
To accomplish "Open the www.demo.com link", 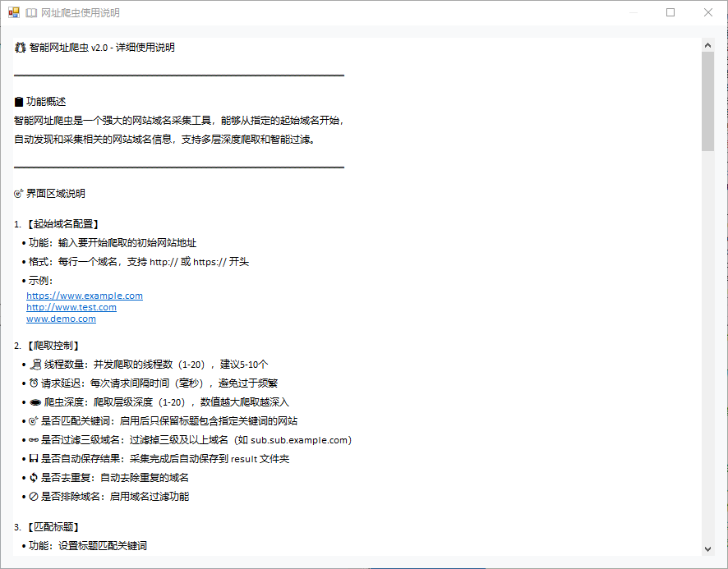I will click(x=61, y=318).
